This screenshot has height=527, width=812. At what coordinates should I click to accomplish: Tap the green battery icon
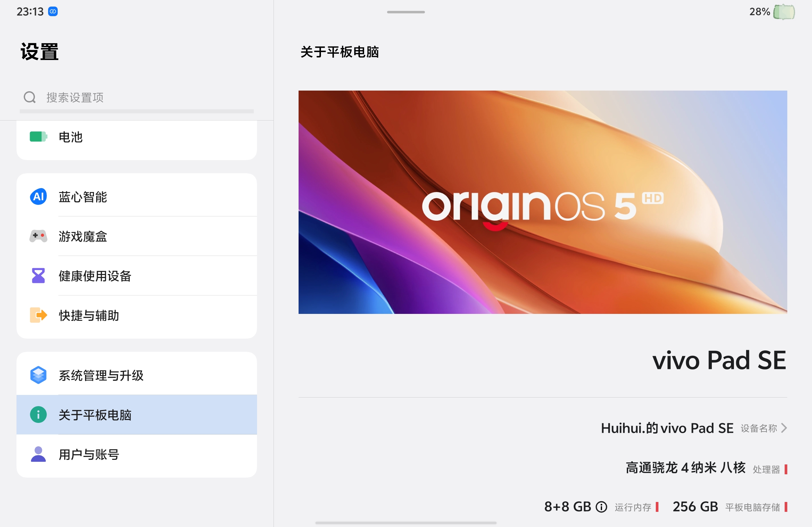point(38,137)
